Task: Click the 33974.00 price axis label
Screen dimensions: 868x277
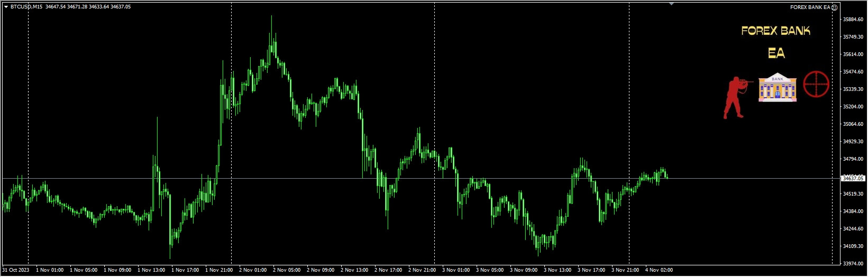Action: [853, 264]
